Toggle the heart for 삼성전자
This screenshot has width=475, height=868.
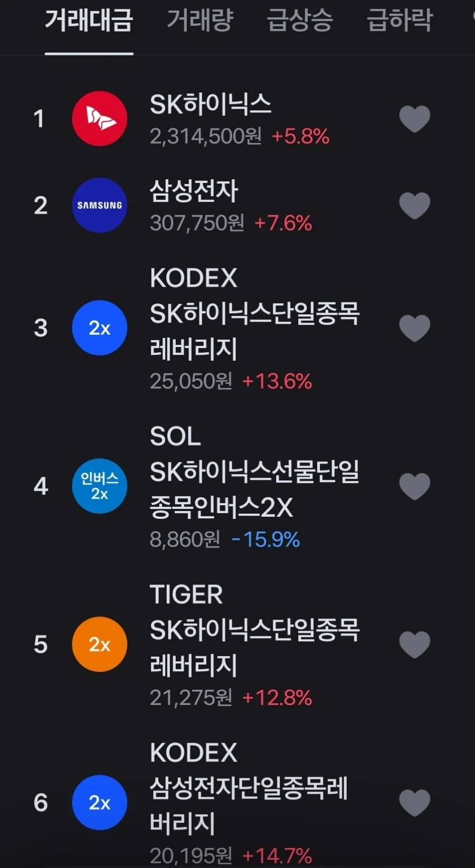pyautogui.click(x=415, y=205)
